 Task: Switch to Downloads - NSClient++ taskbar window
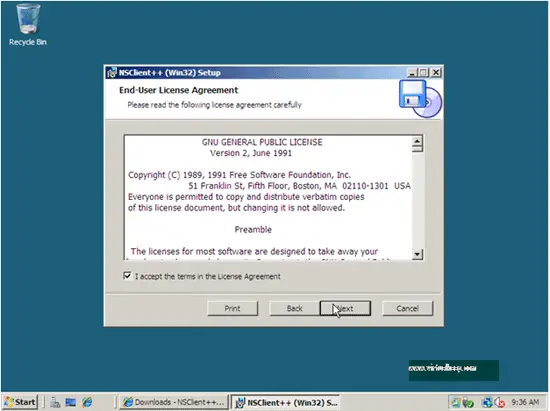pyautogui.click(x=174, y=402)
